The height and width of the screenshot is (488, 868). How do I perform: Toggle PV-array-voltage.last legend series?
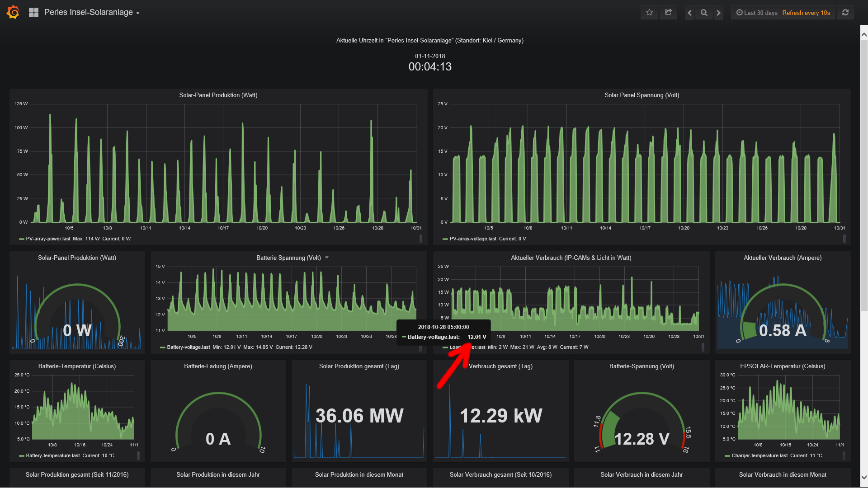(473, 239)
